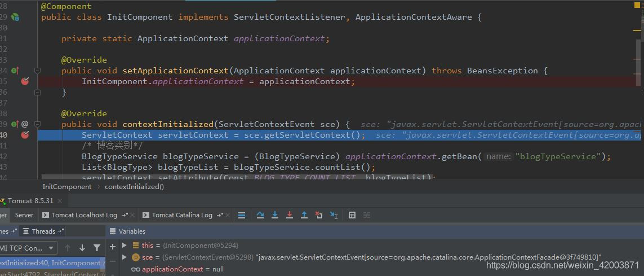
Task: Click the '{InitComponent@5294}' value text
Action: tap(201, 245)
